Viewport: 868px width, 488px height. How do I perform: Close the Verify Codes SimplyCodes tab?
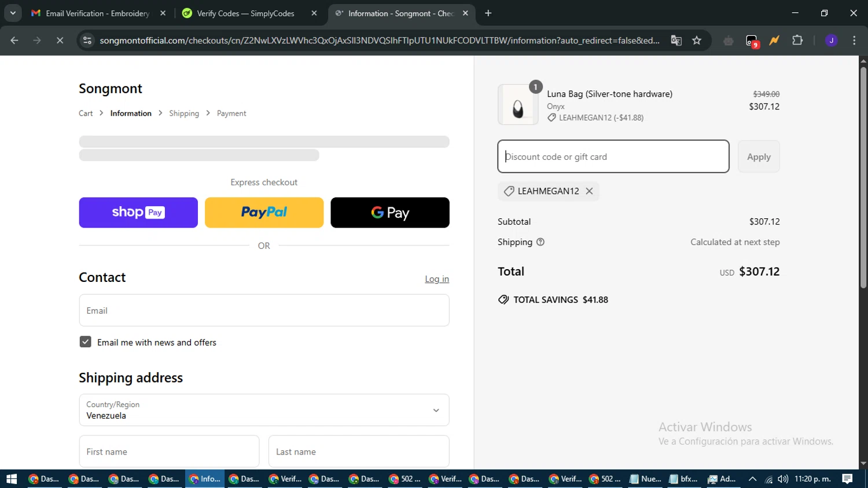(314, 13)
